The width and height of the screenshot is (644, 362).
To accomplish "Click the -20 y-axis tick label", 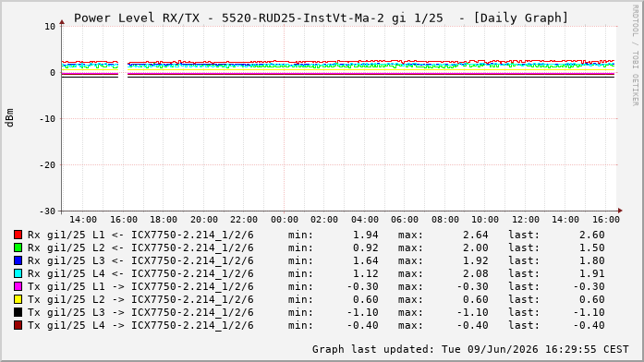I will [x=47, y=165].
